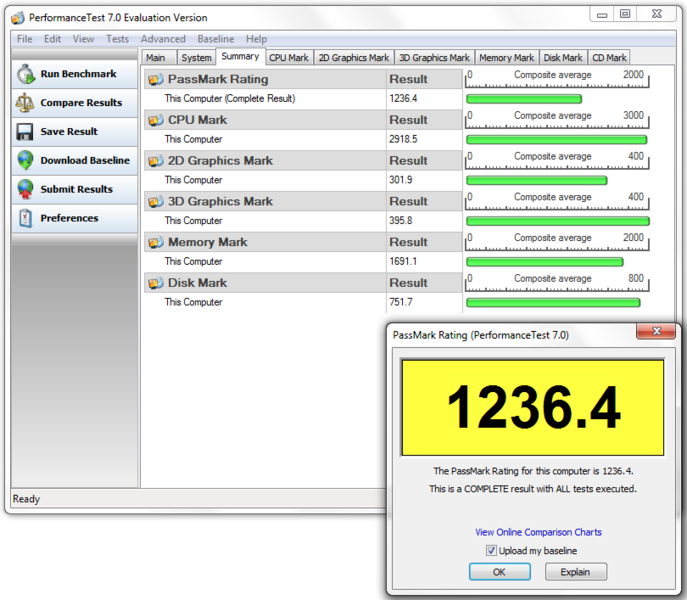Image resolution: width=687 pixels, height=600 pixels.
Task: Open the Tests menu
Action: (117, 39)
